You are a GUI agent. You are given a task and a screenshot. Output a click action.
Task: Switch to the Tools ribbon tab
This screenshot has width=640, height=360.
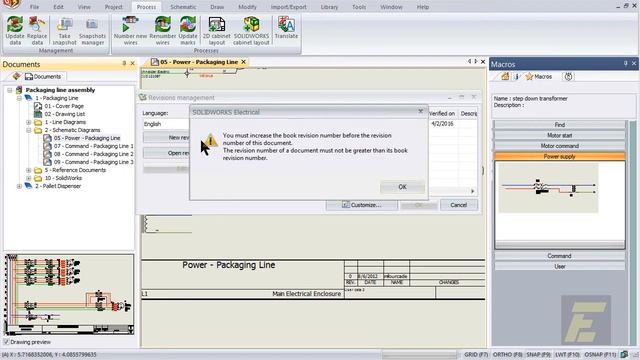click(359, 7)
